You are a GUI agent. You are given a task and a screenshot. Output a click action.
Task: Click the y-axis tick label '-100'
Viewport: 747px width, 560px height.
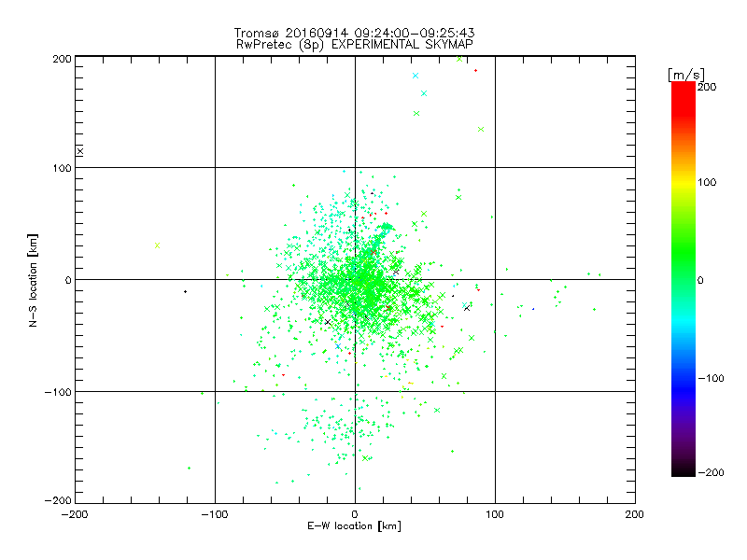click(x=58, y=392)
